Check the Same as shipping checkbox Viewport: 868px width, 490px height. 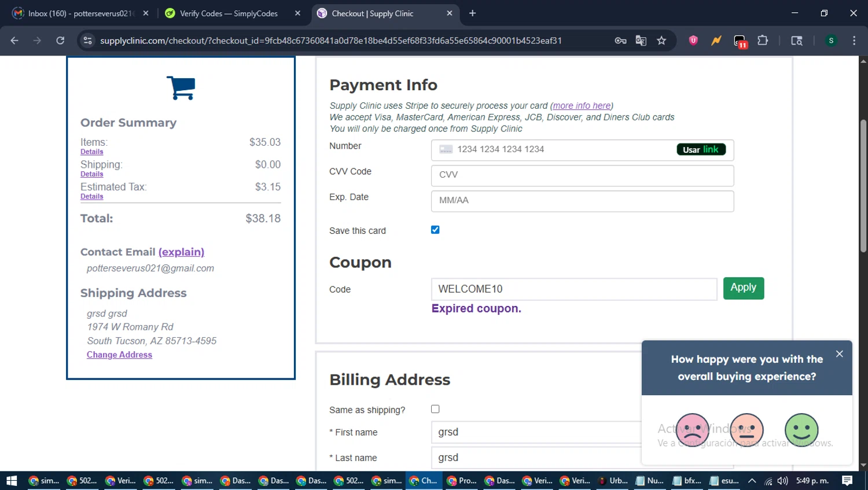click(x=435, y=409)
